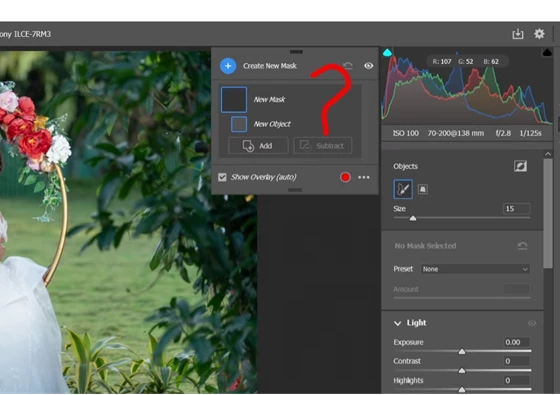The image size is (560, 395).
Task: Collapse the Light section chevron
Action: (398, 323)
